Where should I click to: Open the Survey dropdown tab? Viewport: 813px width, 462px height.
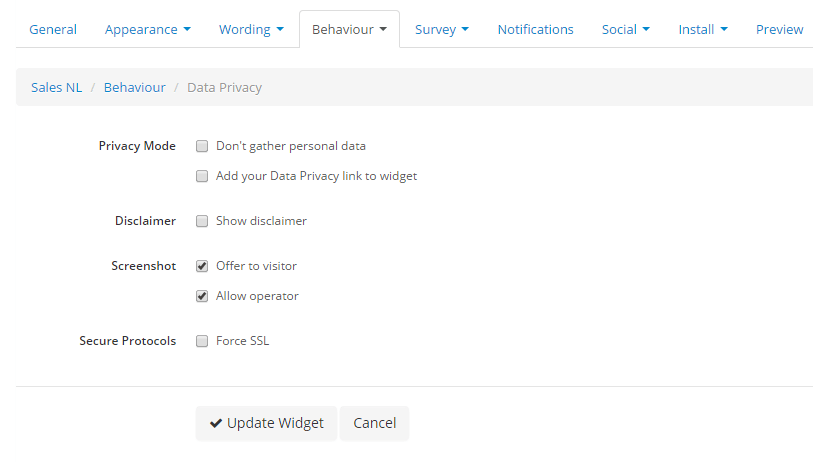point(441,29)
